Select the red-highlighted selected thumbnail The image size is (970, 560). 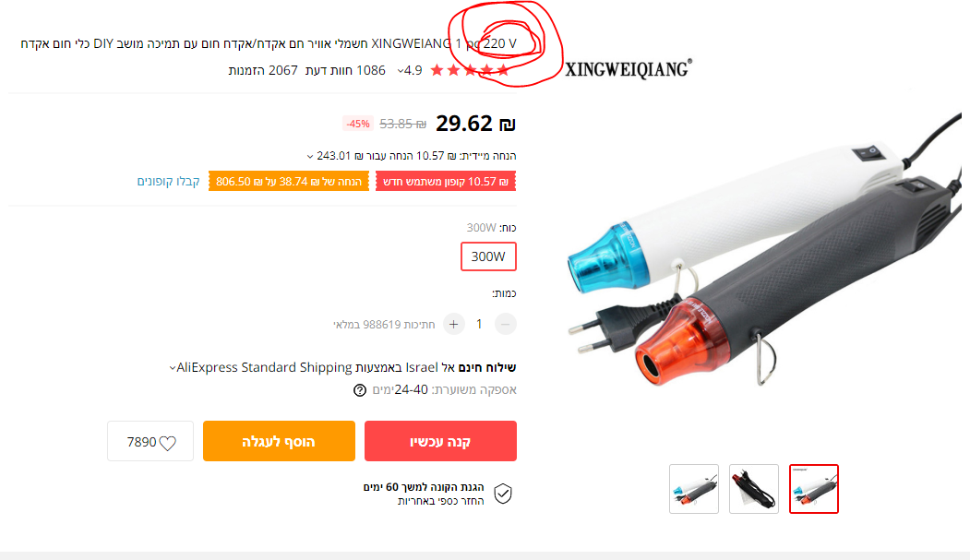(814, 489)
